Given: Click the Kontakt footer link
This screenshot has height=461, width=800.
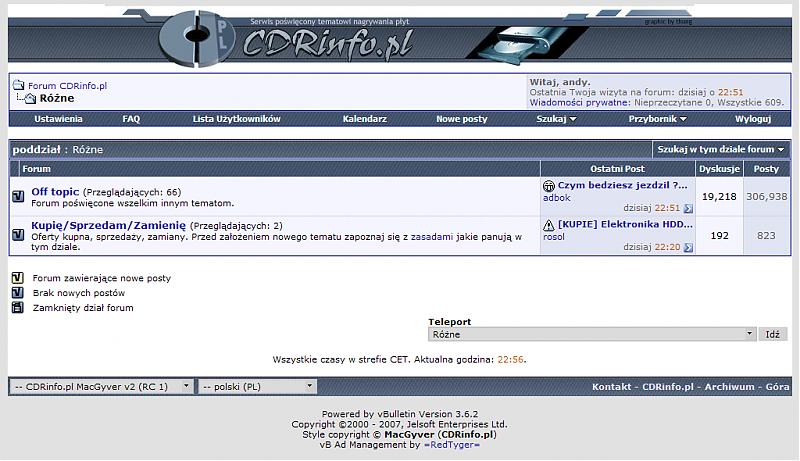Looking at the screenshot, I should (x=611, y=387).
